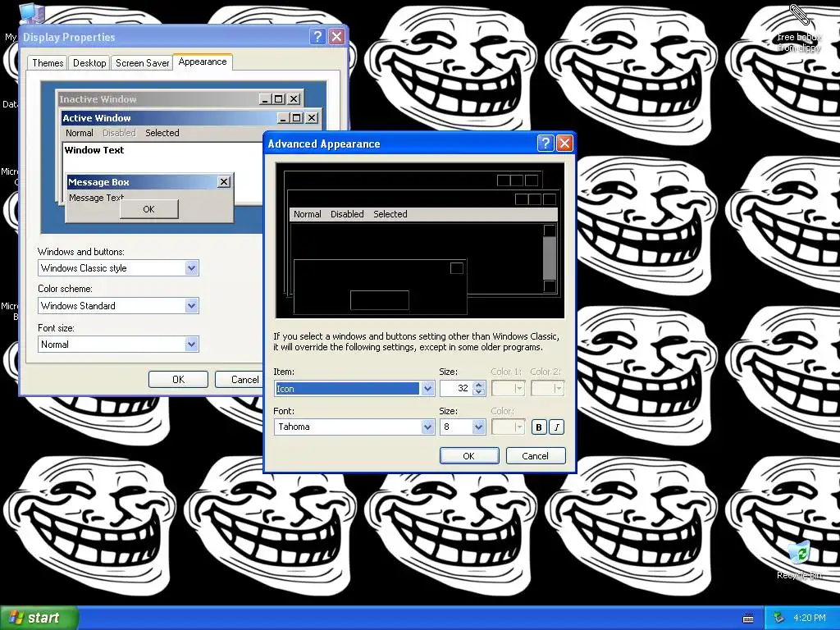Click Cancel in Advanced Appearance dialog
Screen dimensions: 840x630
point(535,456)
